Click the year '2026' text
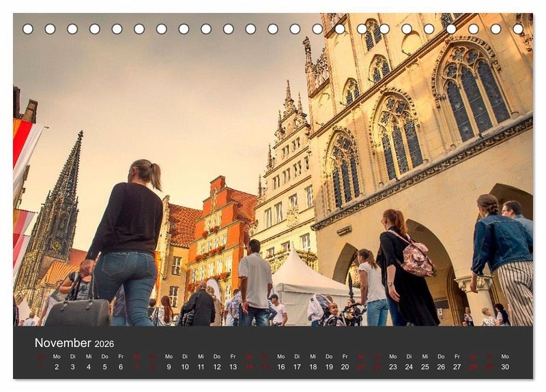This screenshot has height=392, width=546. (x=104, y=344)
